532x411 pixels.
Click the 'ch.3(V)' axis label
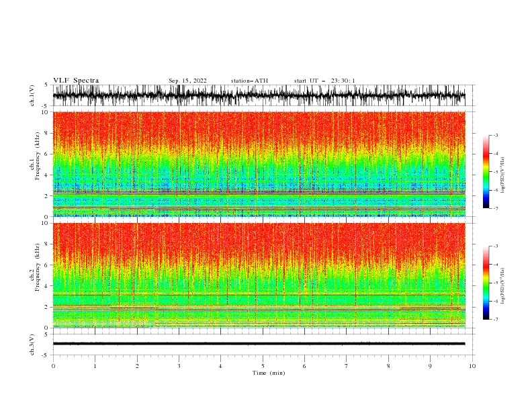pyautogui.click(x=32, y=345)
